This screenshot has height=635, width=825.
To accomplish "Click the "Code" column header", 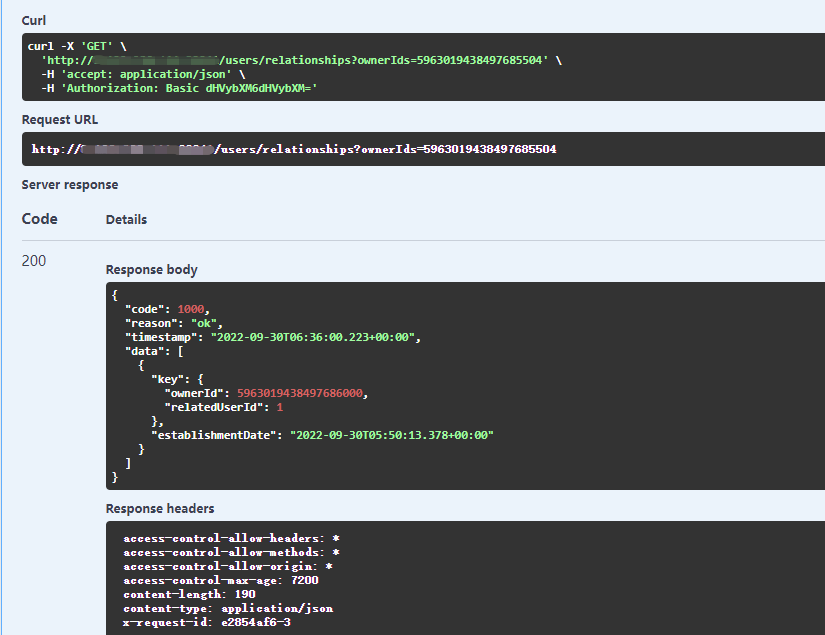I will click(38, 219).
